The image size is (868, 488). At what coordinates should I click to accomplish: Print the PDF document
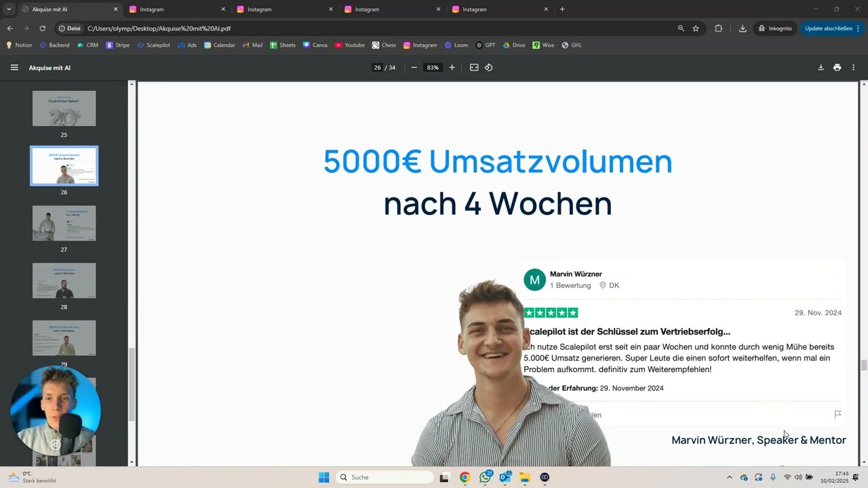click(837, 68)
